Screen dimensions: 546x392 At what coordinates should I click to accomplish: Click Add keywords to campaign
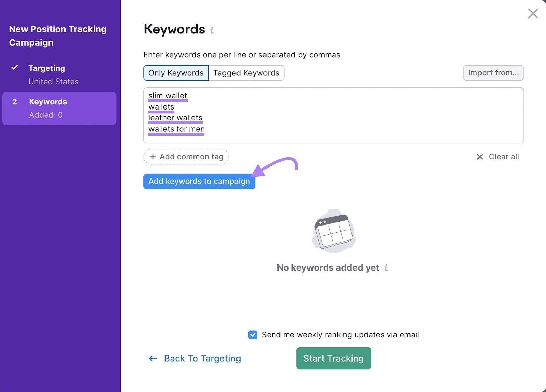199,181
